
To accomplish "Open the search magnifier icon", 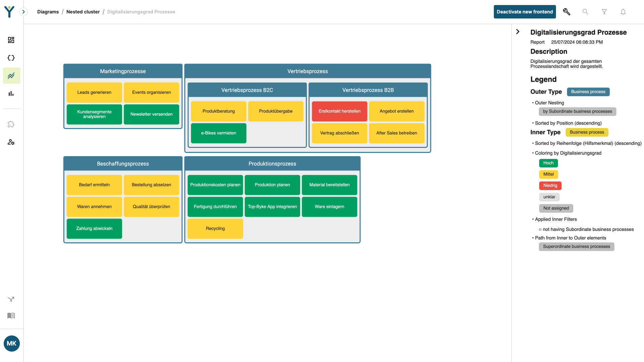I will [x=585, y=12].
